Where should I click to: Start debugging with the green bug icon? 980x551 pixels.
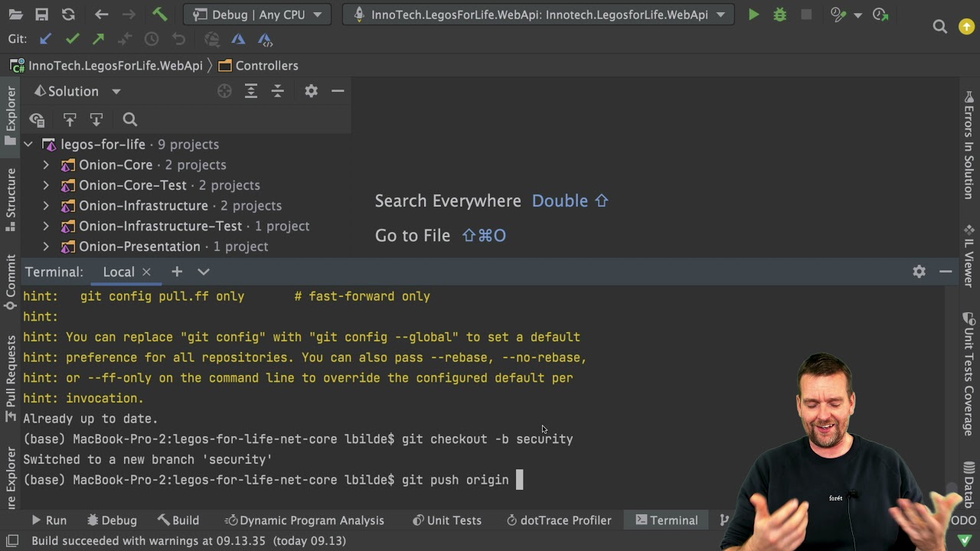pyautogui.click(x=779, y=15)
